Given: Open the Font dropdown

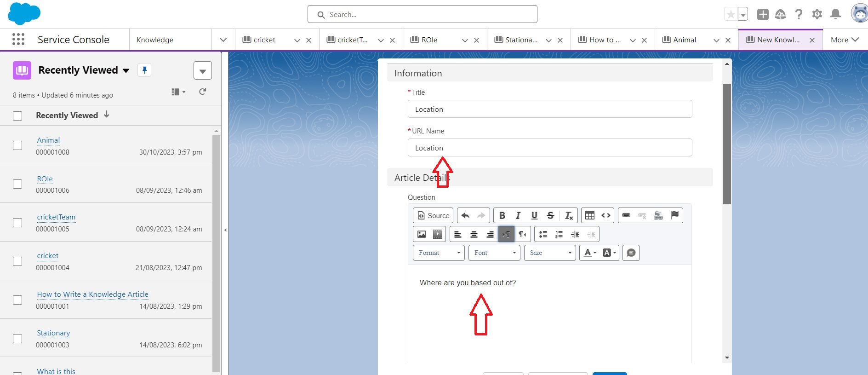Looking at the screenshot, I should point(494,253).
